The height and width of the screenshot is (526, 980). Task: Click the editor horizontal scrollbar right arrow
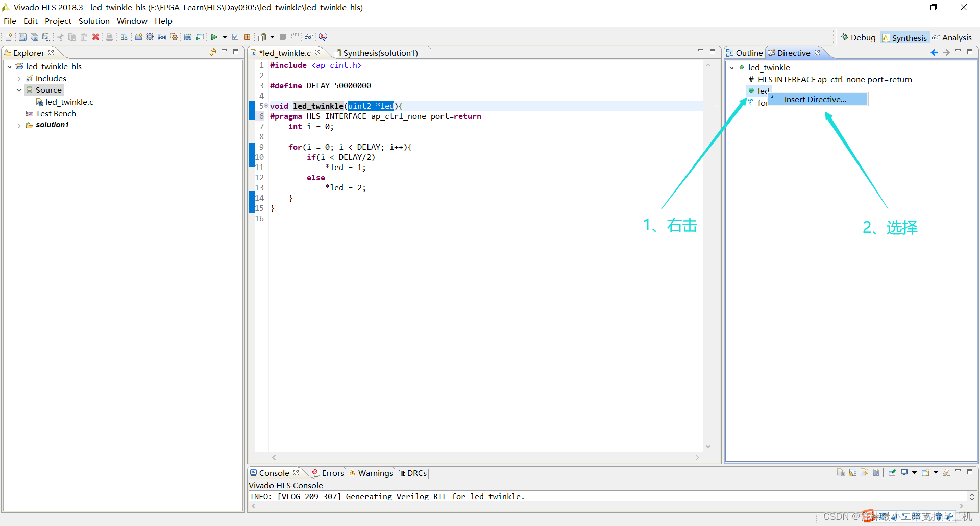698,458
